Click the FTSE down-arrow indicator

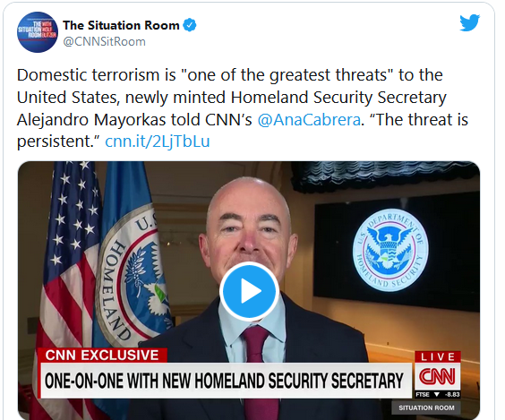437,394
